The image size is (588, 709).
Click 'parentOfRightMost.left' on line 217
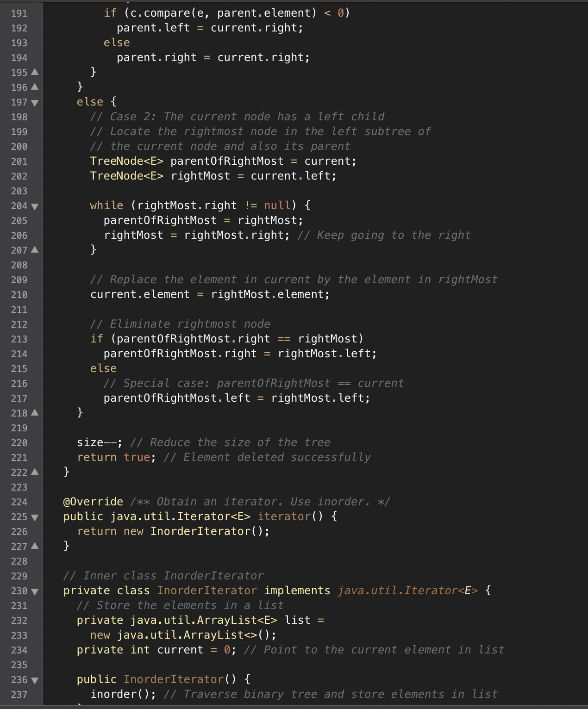[177, 398]
